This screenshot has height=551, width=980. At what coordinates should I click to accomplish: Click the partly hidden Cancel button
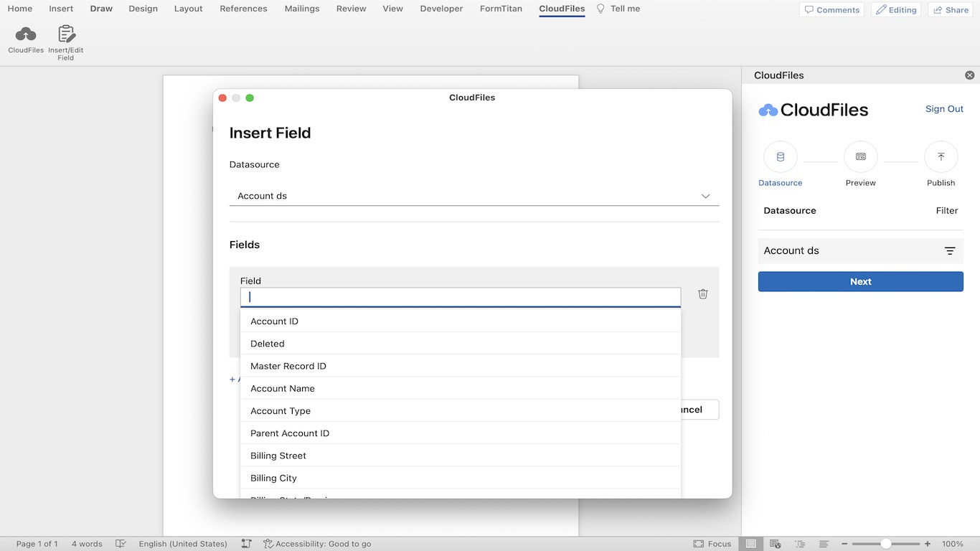click(x=699, y=410)
